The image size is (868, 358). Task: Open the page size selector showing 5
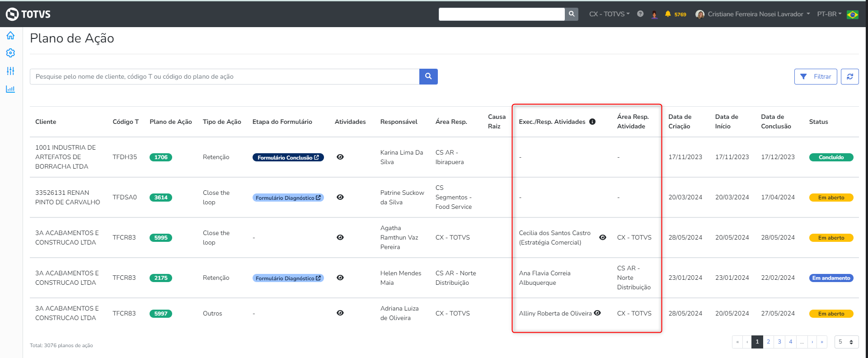pos(846,342)
